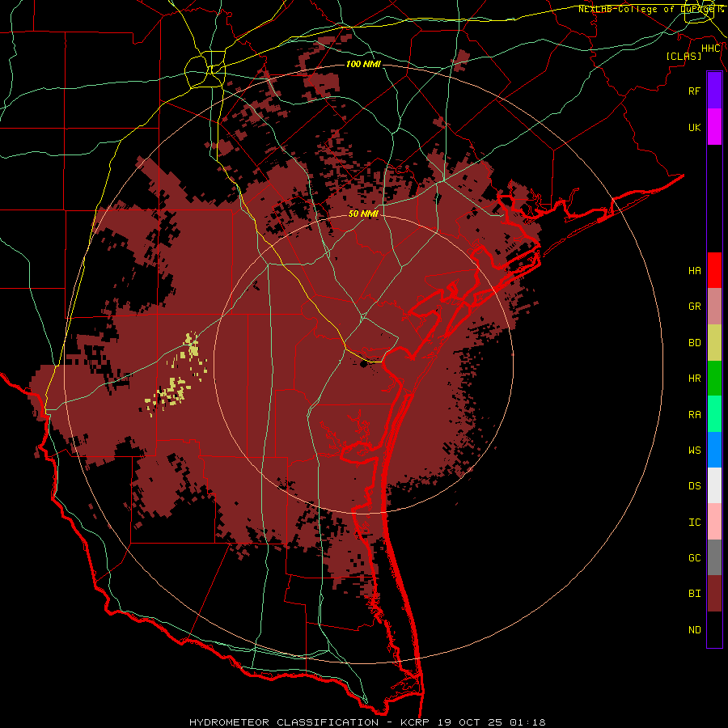Click the 100 NMI range ring label
The image size is (728, 728).
[x=363, y=64]
